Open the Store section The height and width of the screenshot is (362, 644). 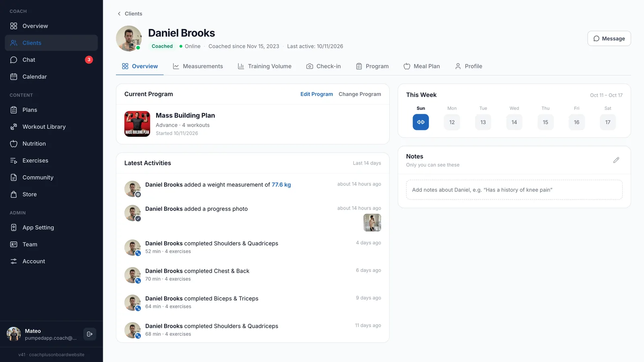coord(51,194)
